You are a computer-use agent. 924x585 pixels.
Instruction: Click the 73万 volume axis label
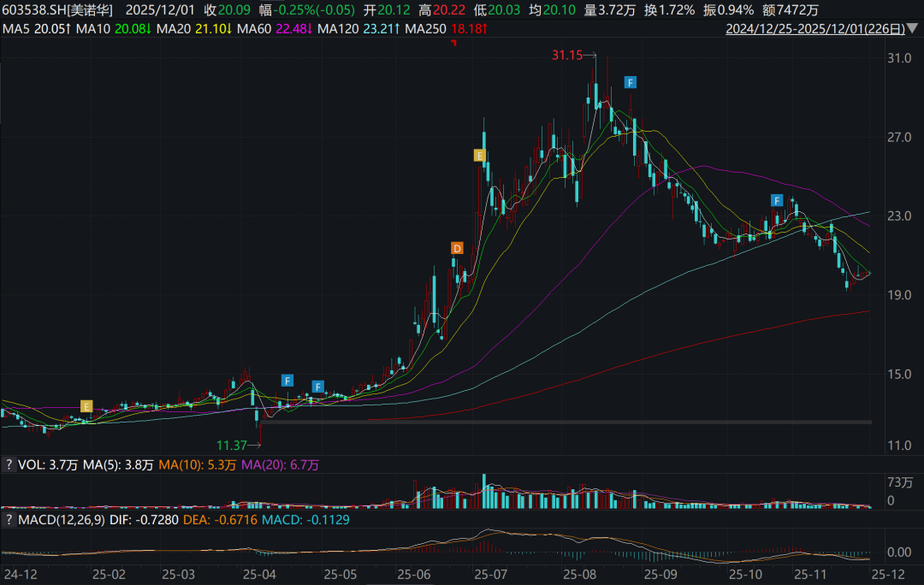click(900, 482)
